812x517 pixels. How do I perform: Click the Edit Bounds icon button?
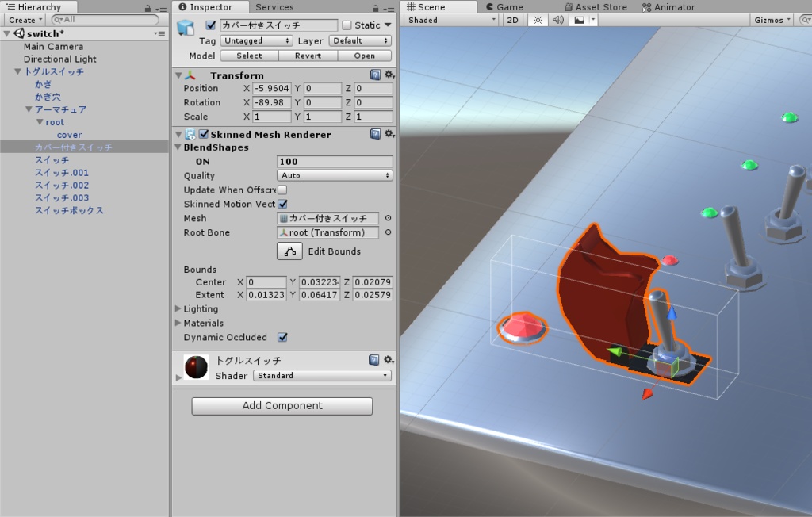point(290,251)
